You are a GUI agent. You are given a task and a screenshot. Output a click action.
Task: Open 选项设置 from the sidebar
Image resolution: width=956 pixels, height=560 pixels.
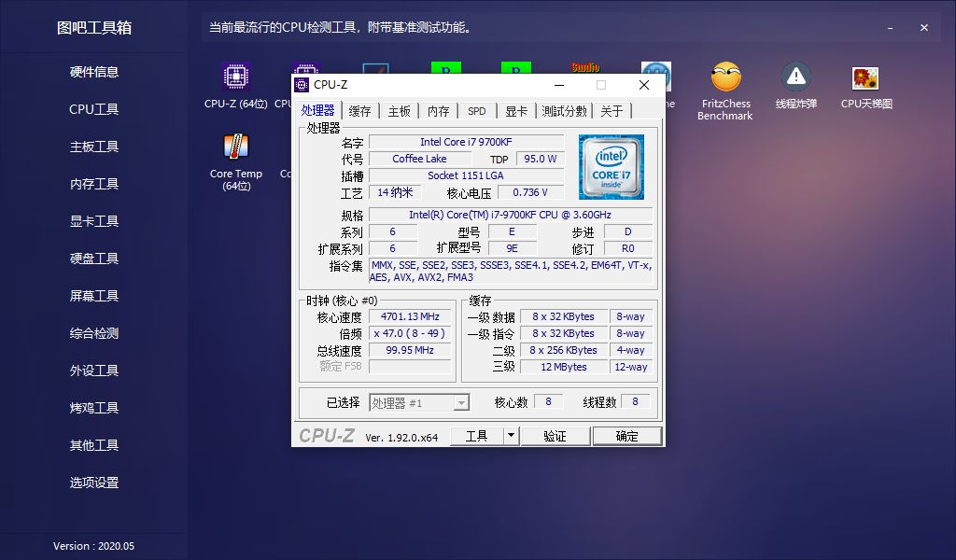tap(93, 483)
